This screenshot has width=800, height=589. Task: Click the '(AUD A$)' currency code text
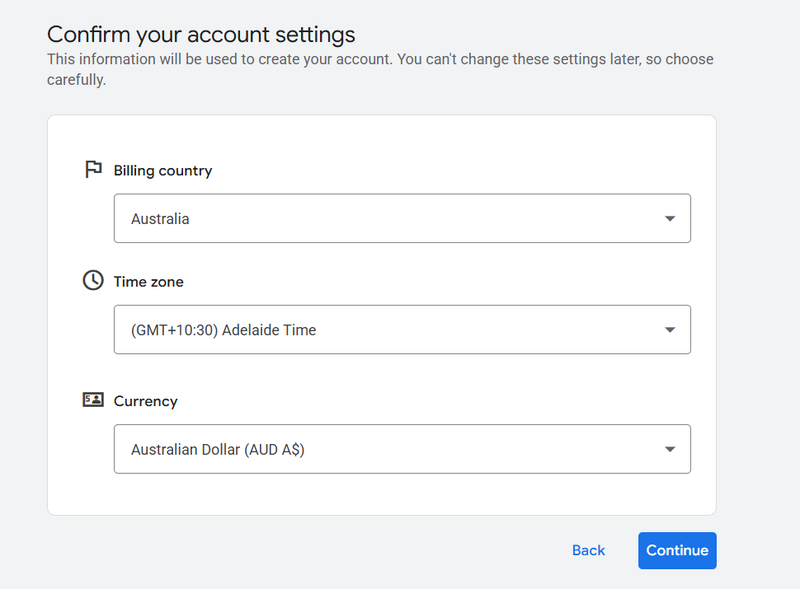click(x=275, y=450)
